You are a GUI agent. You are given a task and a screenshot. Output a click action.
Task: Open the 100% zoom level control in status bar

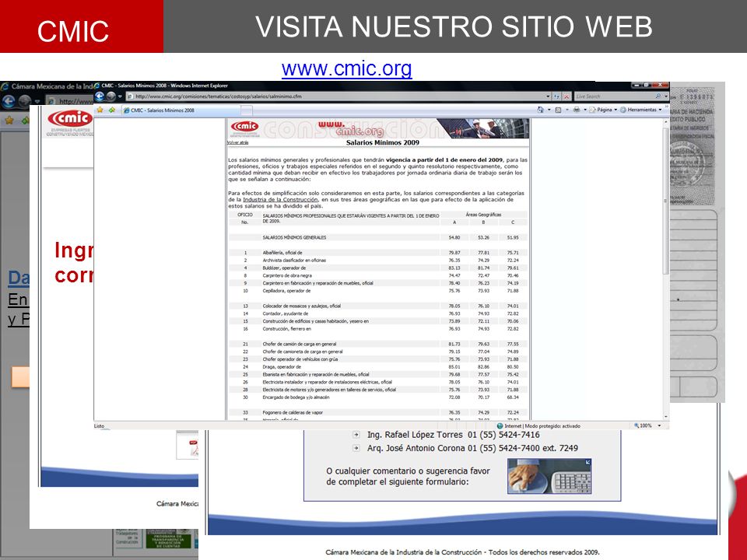click(x=648, y=425)
